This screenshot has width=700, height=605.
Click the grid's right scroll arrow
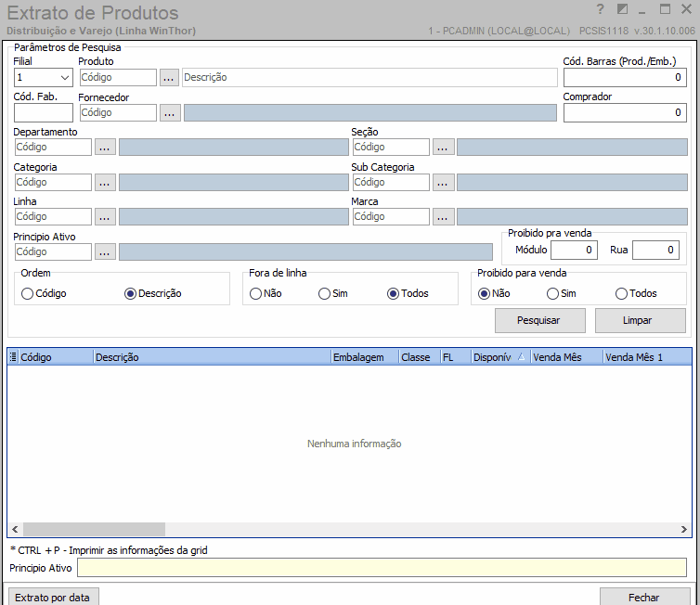(x=684, y=529)
